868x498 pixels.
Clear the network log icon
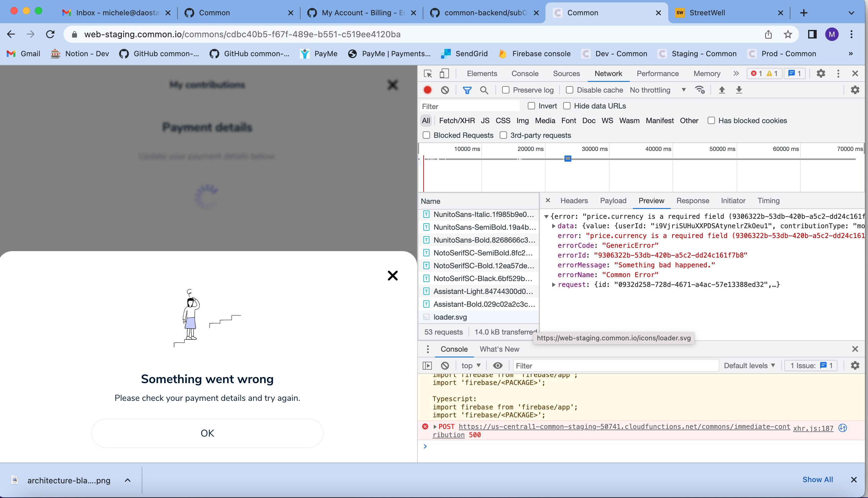pos(445,90)
